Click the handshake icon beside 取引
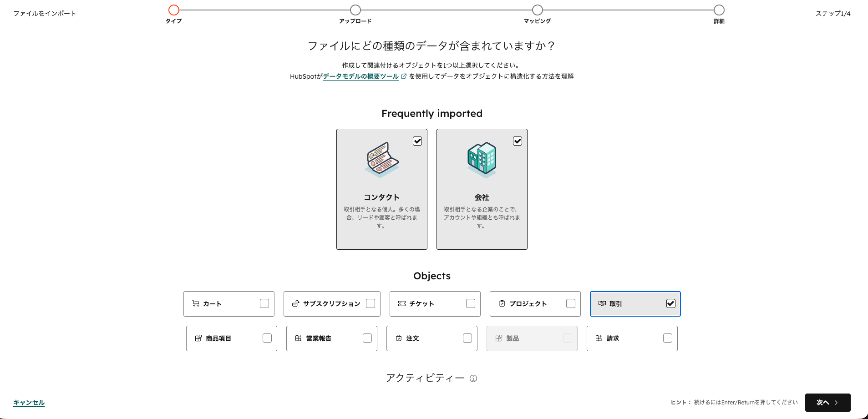The width and height of the screenshot is (868, 419). point(602,303)
